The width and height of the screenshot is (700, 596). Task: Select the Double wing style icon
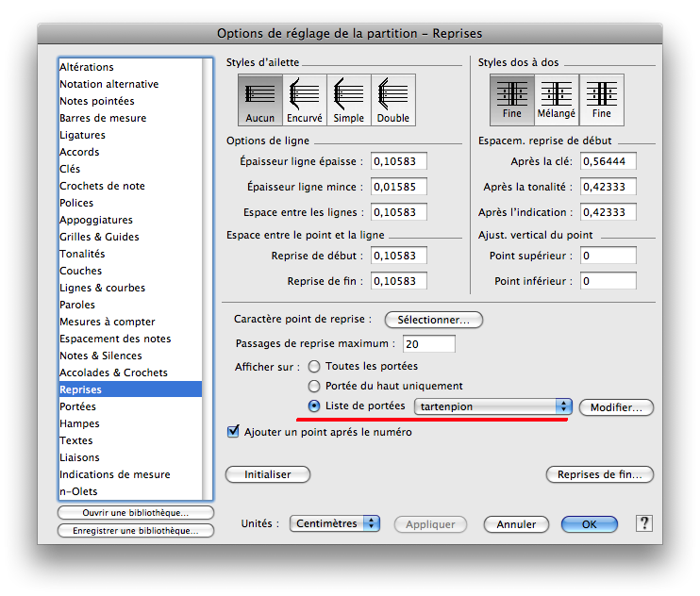[x=393, y=100]
